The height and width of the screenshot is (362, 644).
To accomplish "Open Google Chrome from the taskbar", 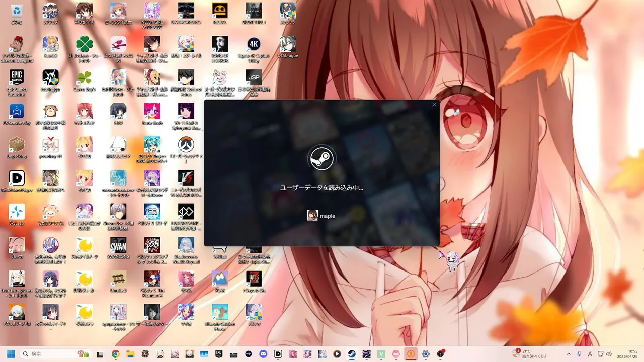I will click(x=115, y=354).
